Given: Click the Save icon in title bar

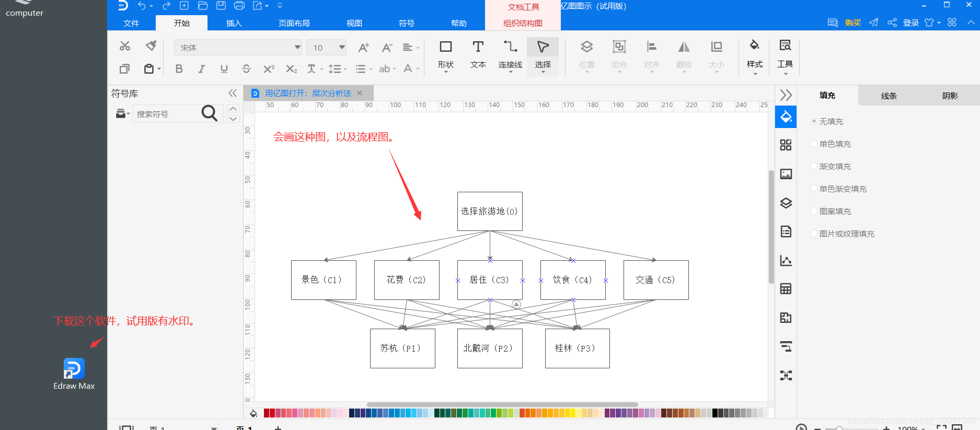Looking at the screenshot, I should 221,6.
